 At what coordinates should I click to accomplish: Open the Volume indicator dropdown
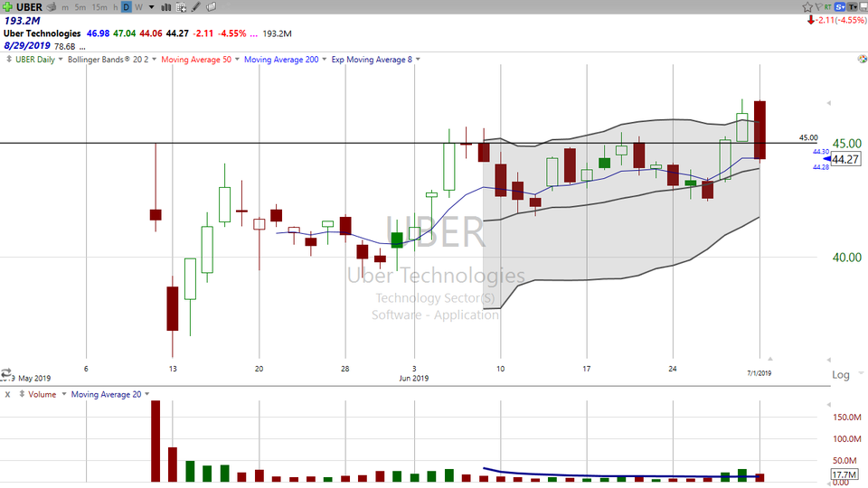tap(63, 394)
